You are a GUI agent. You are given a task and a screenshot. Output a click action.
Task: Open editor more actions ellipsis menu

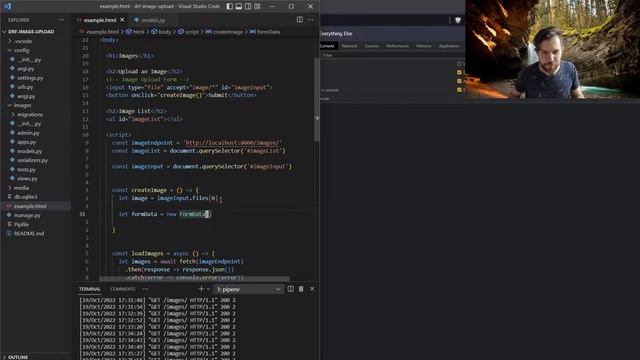click(311, 20)
